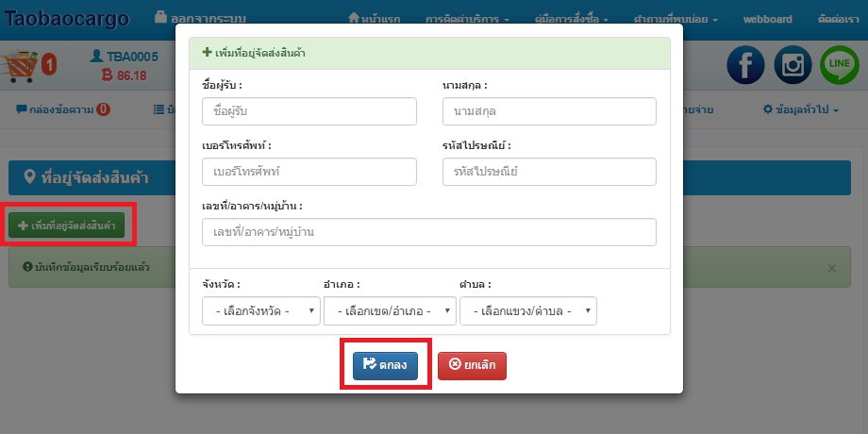868x434 pixels.
Task: Open the ข้อมูลทั่วไป menu
Action: (x=801, y=109)
